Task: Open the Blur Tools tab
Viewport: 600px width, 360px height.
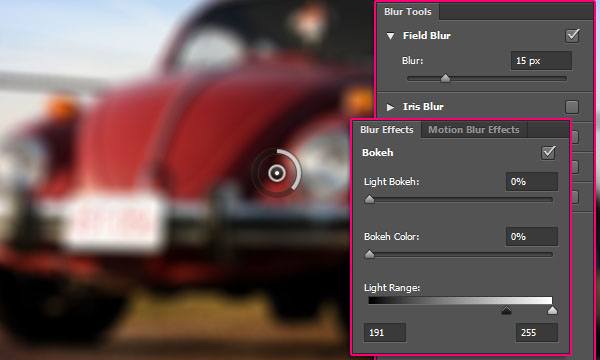Action: click(x=408, y=11)
